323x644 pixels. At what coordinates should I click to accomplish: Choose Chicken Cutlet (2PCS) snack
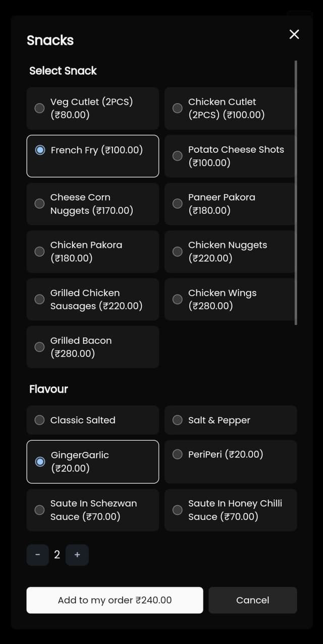tap(178, 108)
